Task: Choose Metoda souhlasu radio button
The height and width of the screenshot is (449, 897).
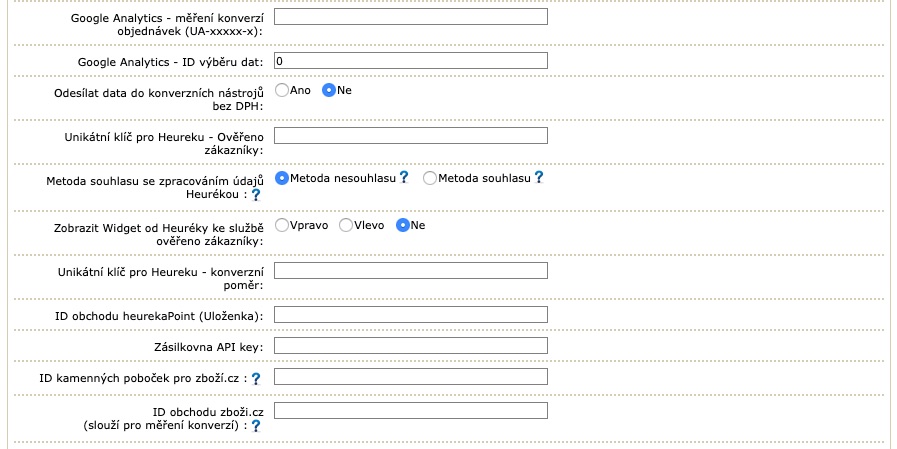Action: click(x=430, y=178)
